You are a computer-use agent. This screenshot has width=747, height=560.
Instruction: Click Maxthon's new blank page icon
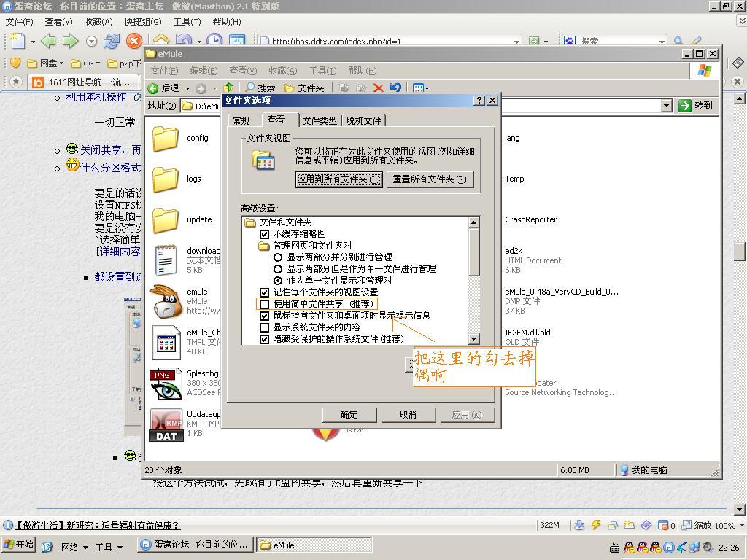click(18, 41)
